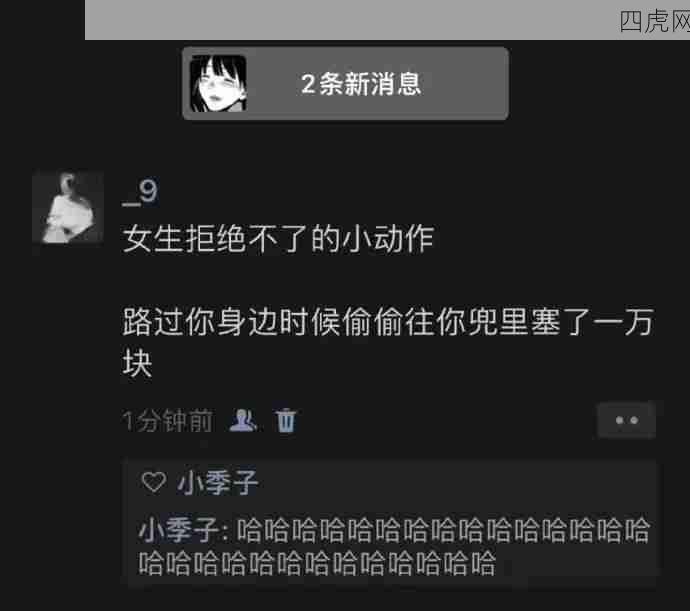Image resolution: width=690 pixels, height=611 pixels.
Task: Reply to the 哈哈哈 comment text
Action: point(394,546)
